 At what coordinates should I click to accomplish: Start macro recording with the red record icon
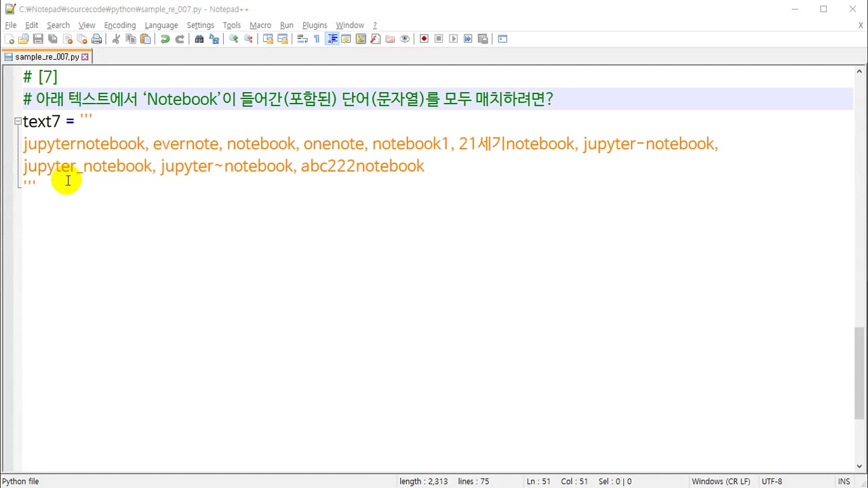point(424,39)
